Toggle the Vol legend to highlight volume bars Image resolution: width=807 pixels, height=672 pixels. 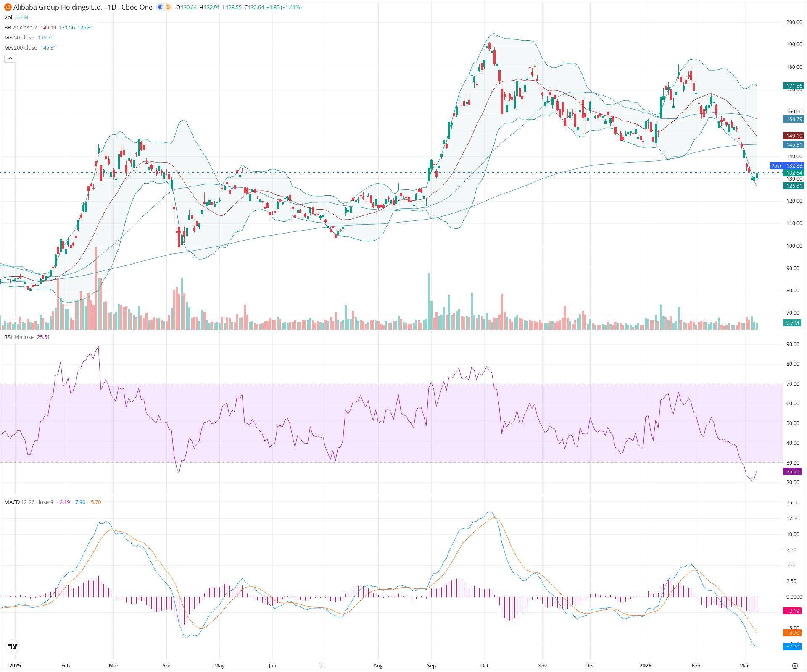(8, 18)
